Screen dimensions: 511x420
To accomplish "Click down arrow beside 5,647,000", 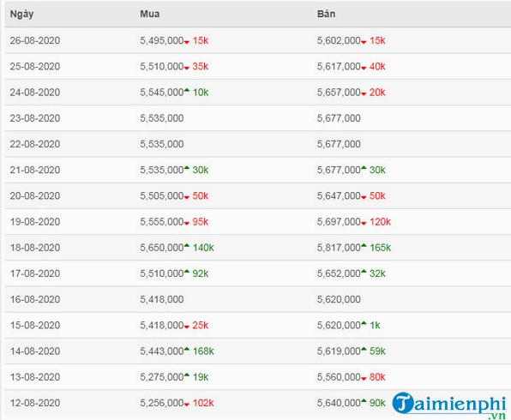I will pos(364,197).
